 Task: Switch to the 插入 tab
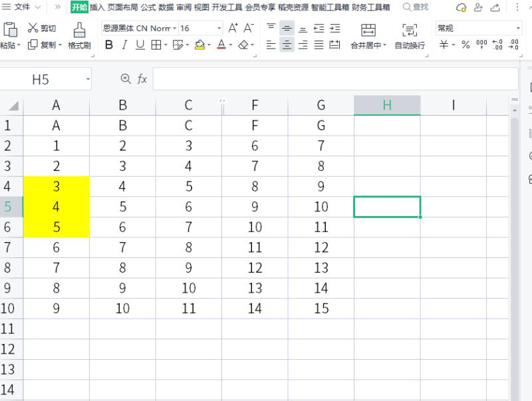coord(97,7)
